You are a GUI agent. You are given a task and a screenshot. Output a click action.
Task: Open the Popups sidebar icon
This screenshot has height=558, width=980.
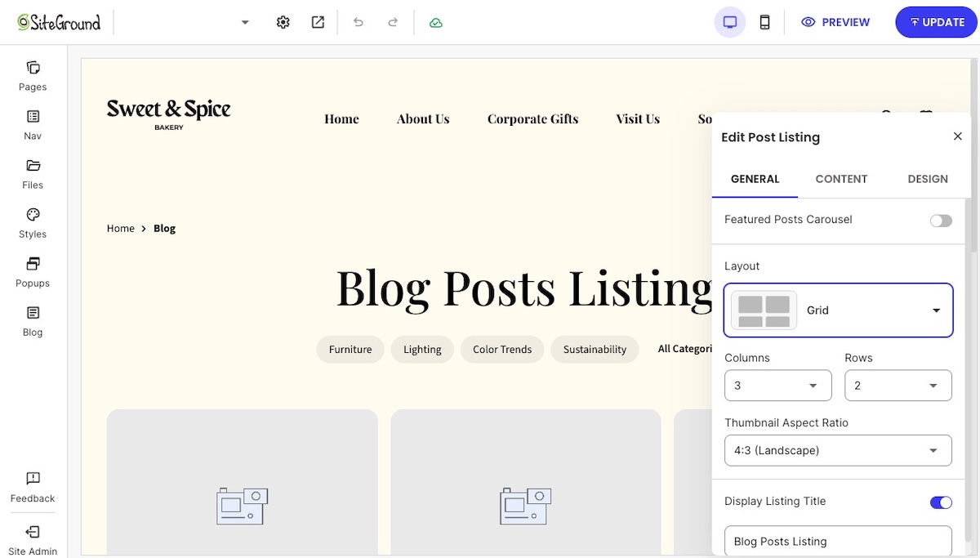coord(33,263)
